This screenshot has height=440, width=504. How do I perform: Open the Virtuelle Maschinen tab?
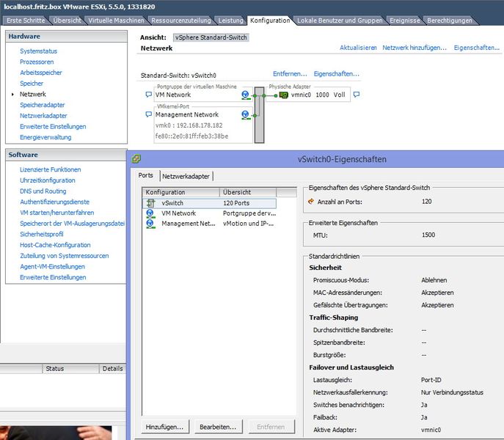click(116, 21)
